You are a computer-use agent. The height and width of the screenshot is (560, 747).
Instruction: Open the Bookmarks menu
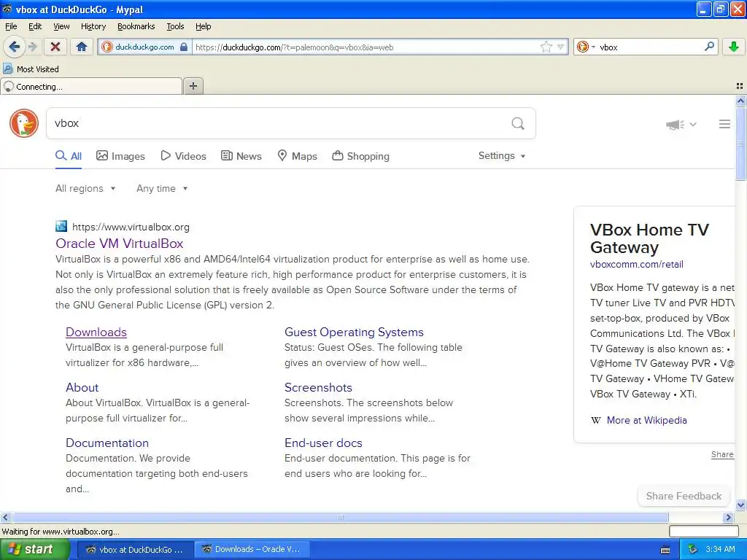pyautogui.click(x=136, y=26)
